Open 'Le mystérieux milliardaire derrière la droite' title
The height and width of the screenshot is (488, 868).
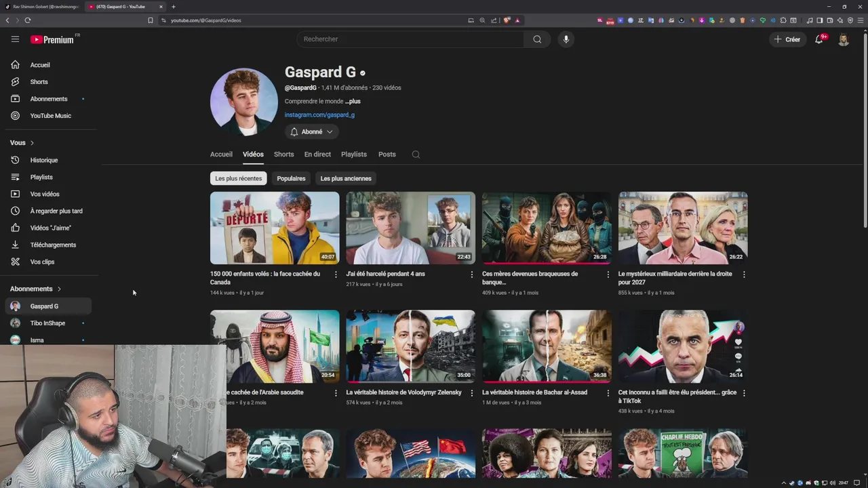point(675,278)
